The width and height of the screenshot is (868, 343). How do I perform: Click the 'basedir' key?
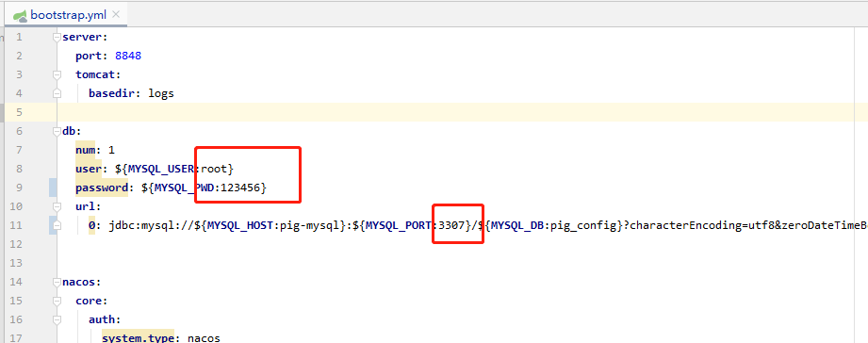coord(111,93)
